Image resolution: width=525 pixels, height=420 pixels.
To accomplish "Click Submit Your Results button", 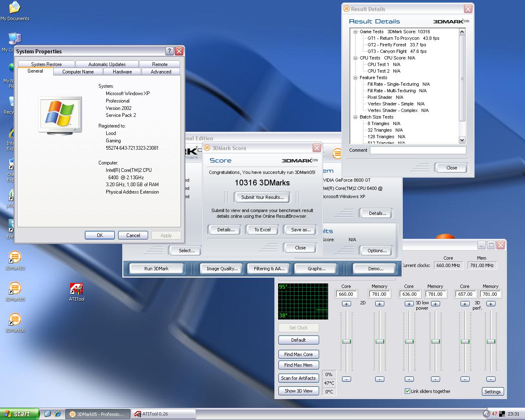I will [262, 197].
